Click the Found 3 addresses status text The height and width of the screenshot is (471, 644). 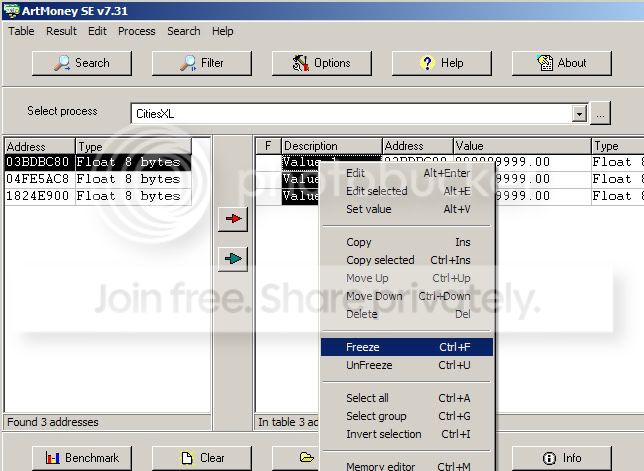pyautogui.click(x=53, y=422)
